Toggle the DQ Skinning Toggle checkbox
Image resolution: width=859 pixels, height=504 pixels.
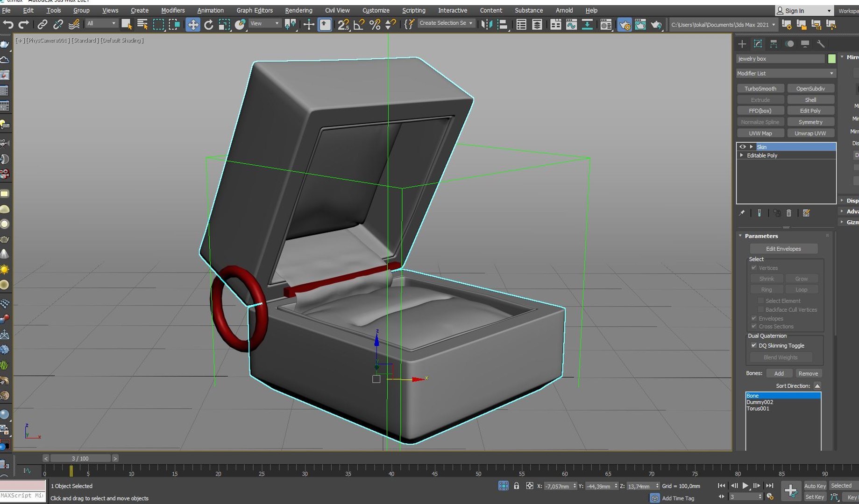[x=754, y=345]
